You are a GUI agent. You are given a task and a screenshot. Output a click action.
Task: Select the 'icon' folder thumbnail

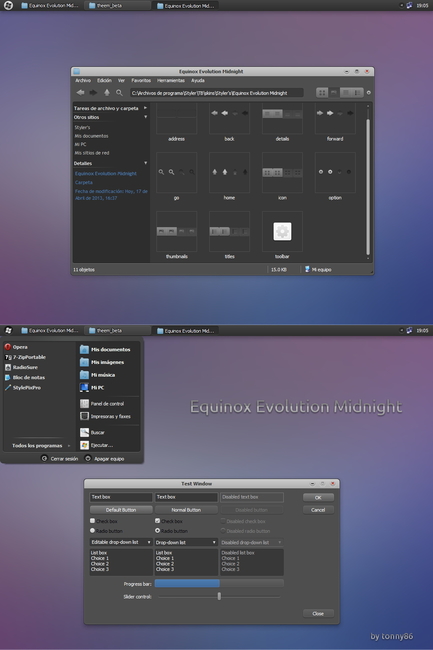(x=282, y=172)
